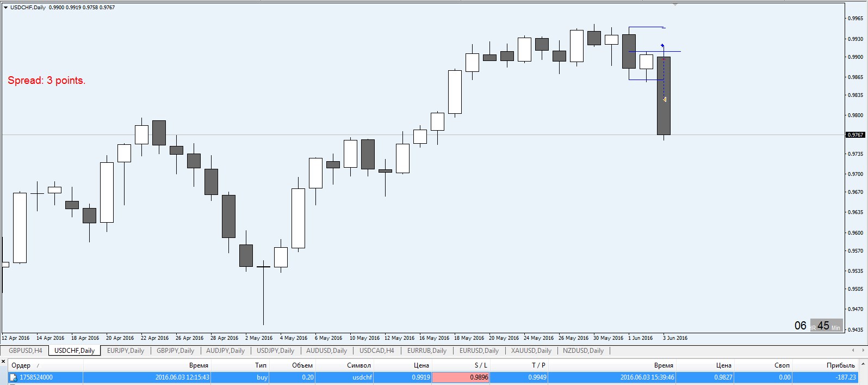This screenshot has width=868, height=385.
Task: Switch to the EURRUB,Daily tab
Action: [427, 351]
